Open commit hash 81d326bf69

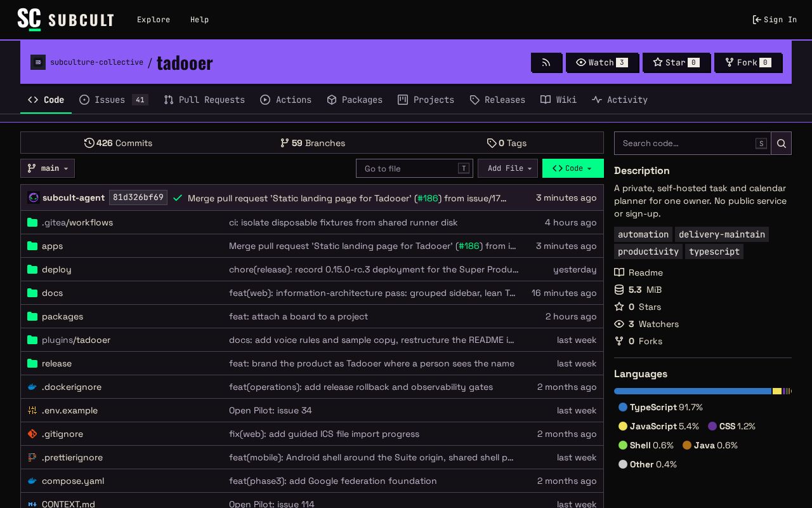tap(138, 197)
